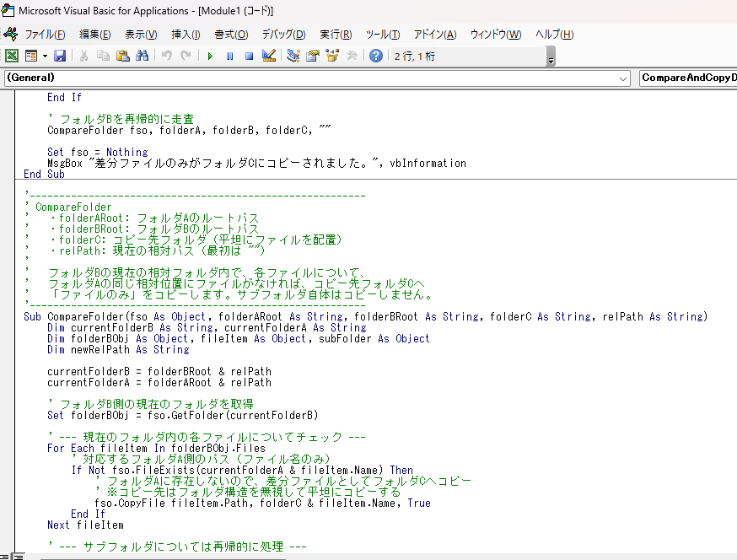Click the Cut scissors icon

pyautogui.click(x=83, y=56)
